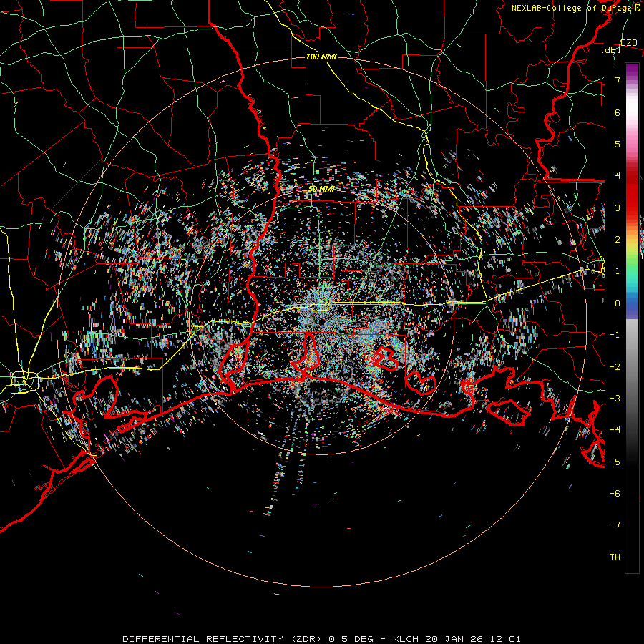Click the "-6" value on the color scale
Viewport: 644px width, 644px height.
(615, 494)
